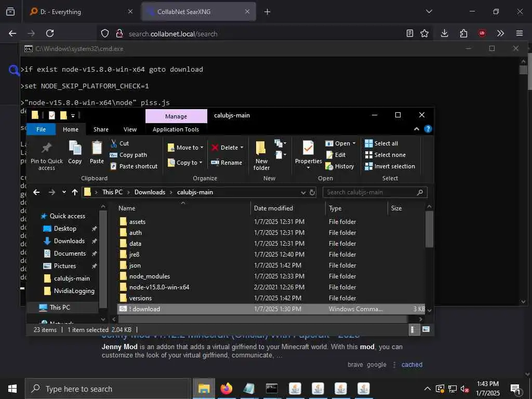Click Invert selection in ribbon
Screen dimensions: 532x399
point(390,166)
